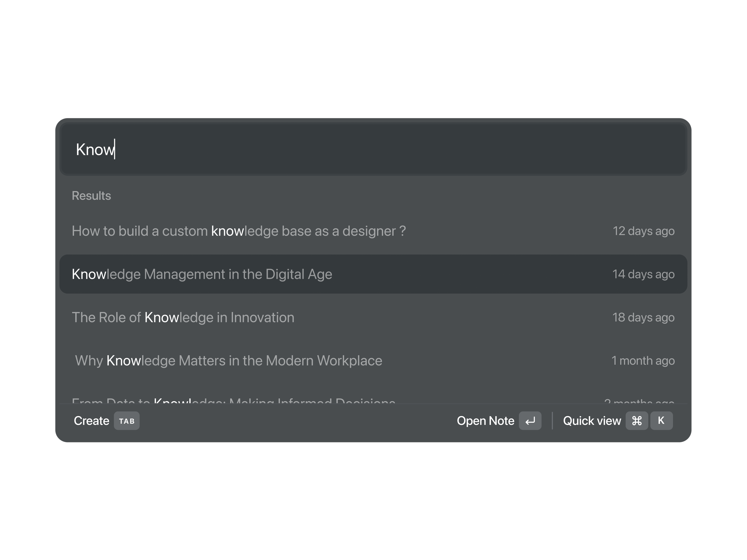747x560 pixels.
Task: Click the TAB key badge next to Create
Action: coord(127,421)
